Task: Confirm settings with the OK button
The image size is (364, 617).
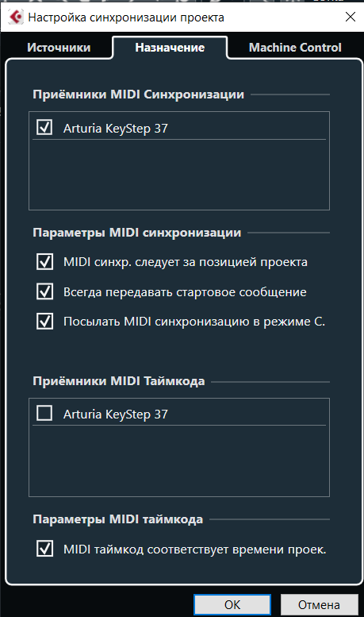Action: [232, 604]
